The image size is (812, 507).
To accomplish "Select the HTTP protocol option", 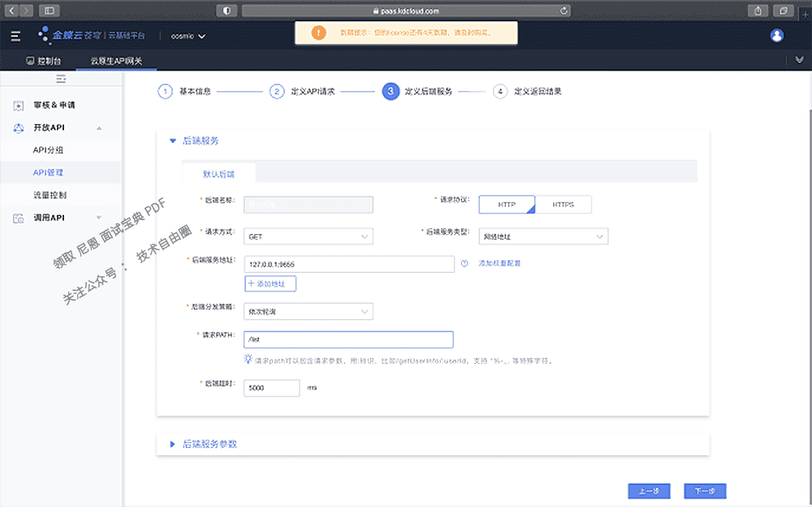I will 507,205.
